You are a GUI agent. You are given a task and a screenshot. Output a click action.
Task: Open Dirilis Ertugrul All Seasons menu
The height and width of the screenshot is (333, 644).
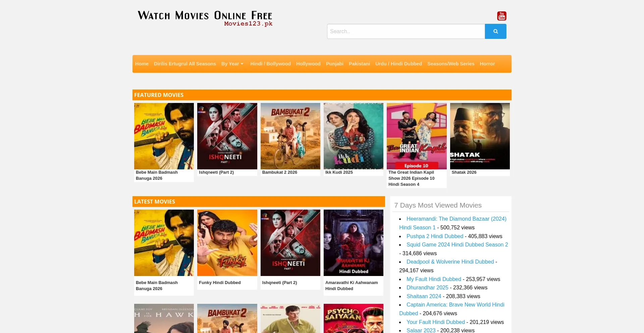pyautogui.click(x=185, y=64)
